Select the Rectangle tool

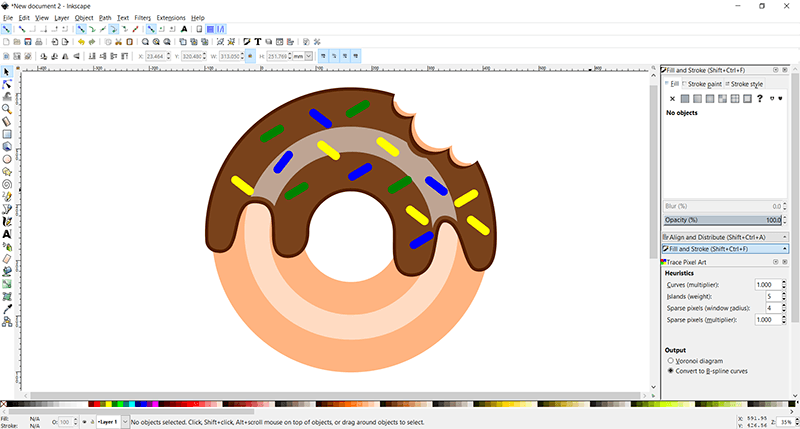pos(7,134)
